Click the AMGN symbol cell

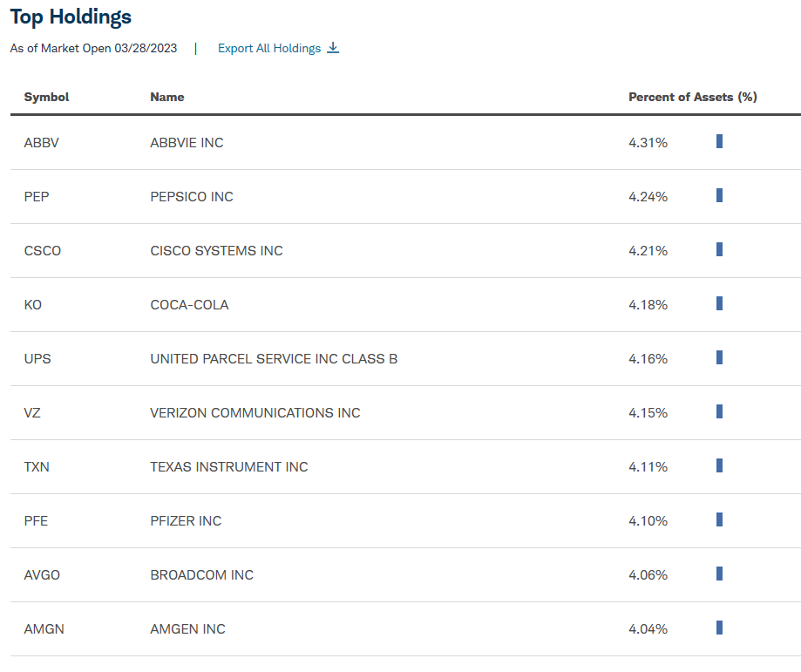click(x=44, y=629)
